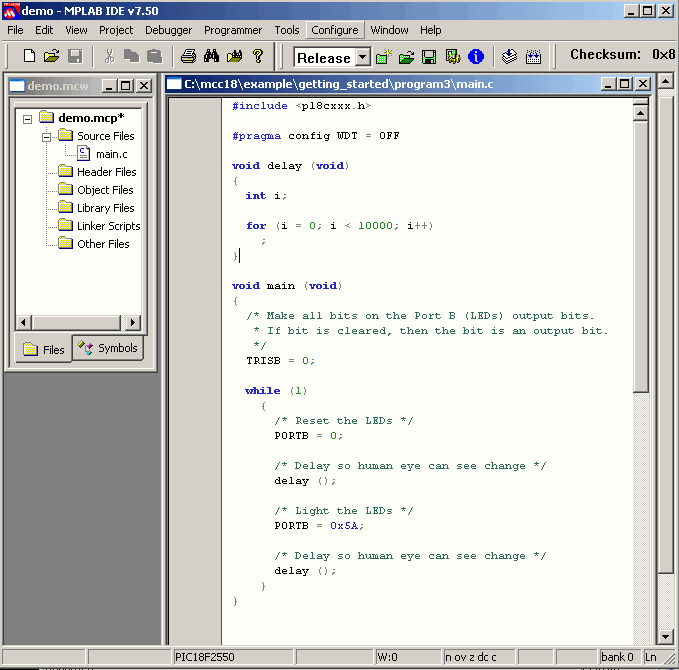Screen dimensions: 679x670
Task: Click the Open File toolbar icon
Action: tap(52, 56)
